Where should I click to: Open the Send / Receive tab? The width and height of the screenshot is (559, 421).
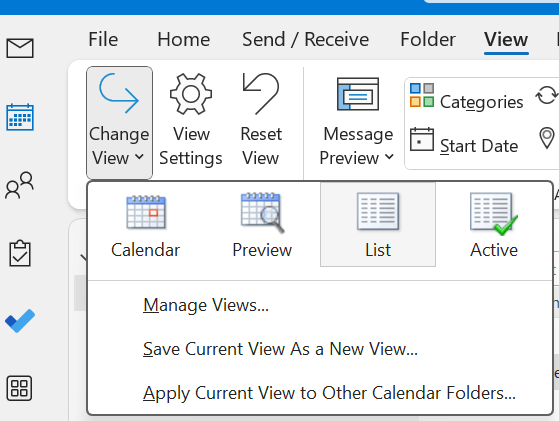pos(306,39)
